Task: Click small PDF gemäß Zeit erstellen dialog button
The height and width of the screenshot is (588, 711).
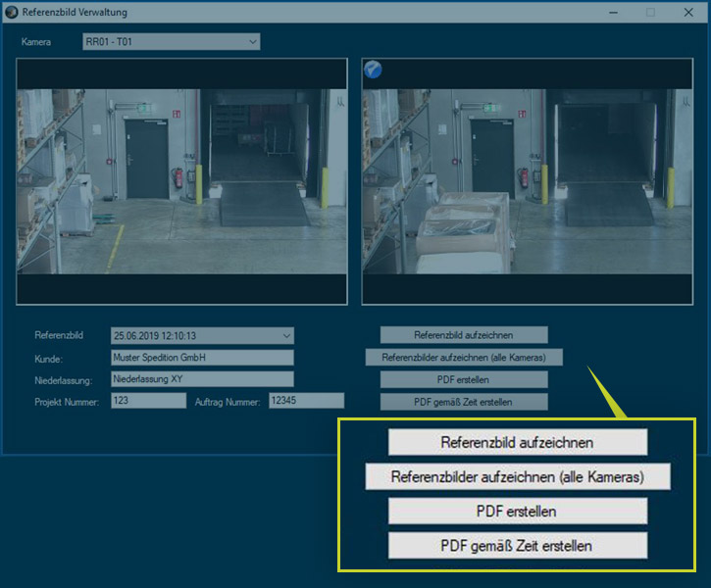Action: click(464, 402)
